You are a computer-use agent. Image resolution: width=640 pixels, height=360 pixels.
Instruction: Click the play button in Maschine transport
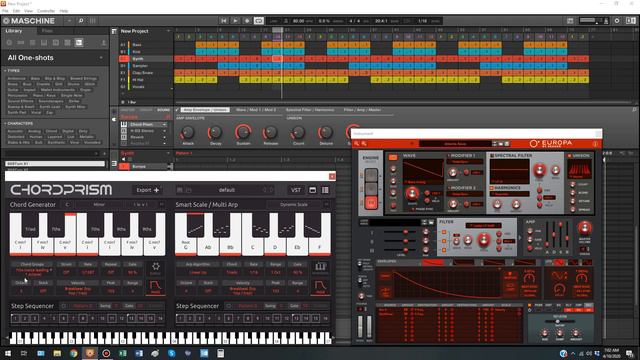pyautogui.click(x=235, y=20)
